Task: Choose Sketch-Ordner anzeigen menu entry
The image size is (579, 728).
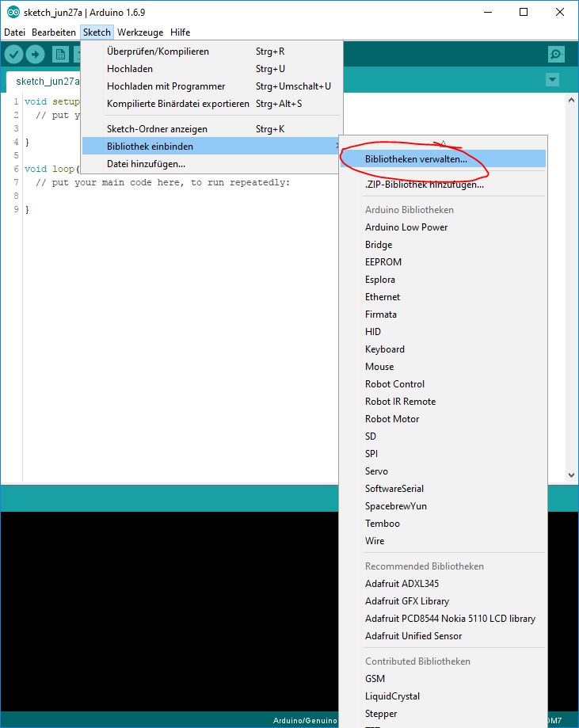Action: coord(157,129)
